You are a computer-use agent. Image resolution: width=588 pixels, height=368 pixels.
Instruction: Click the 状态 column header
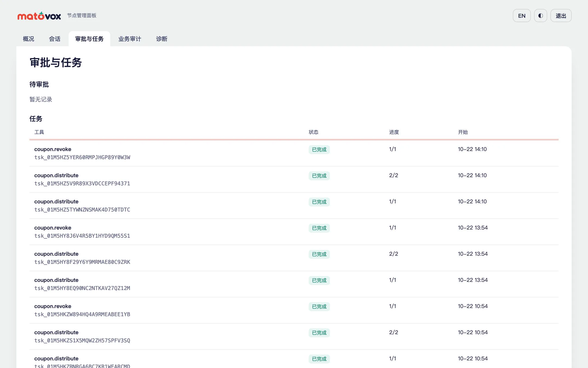pyautogui.click(x=313, y=132)
